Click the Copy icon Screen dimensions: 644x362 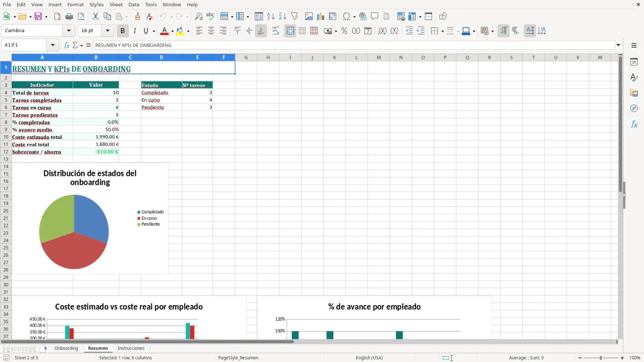tap(107, 17)
